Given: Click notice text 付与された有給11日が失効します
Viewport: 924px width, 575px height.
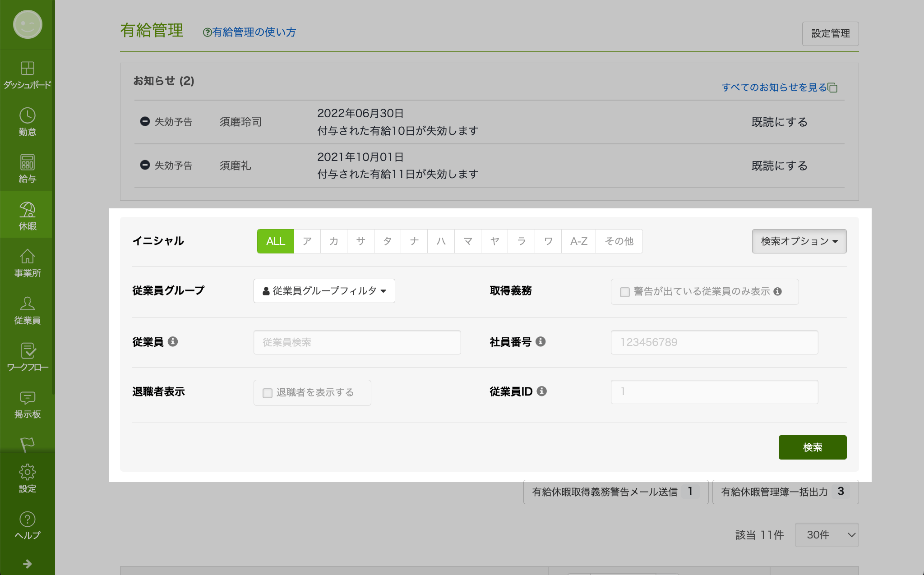Looking at the screenshot, I should pyautogui.click(x=398, y=174).
